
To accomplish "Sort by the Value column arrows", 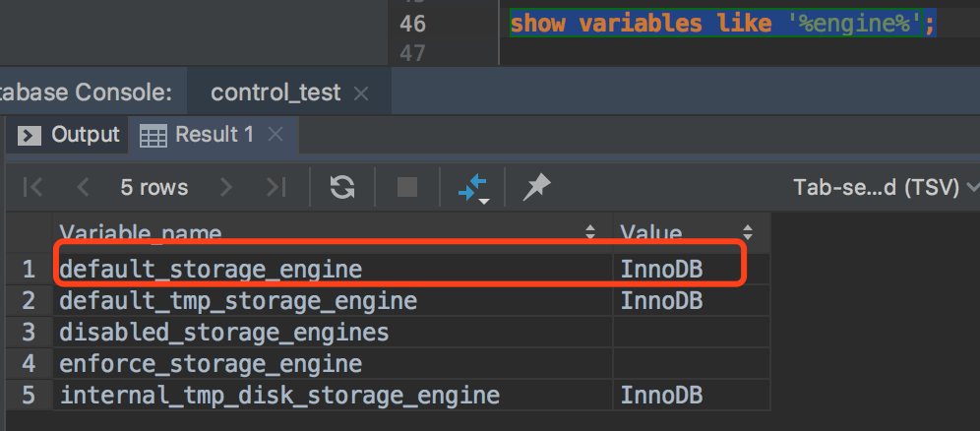I will coord(748,233).
